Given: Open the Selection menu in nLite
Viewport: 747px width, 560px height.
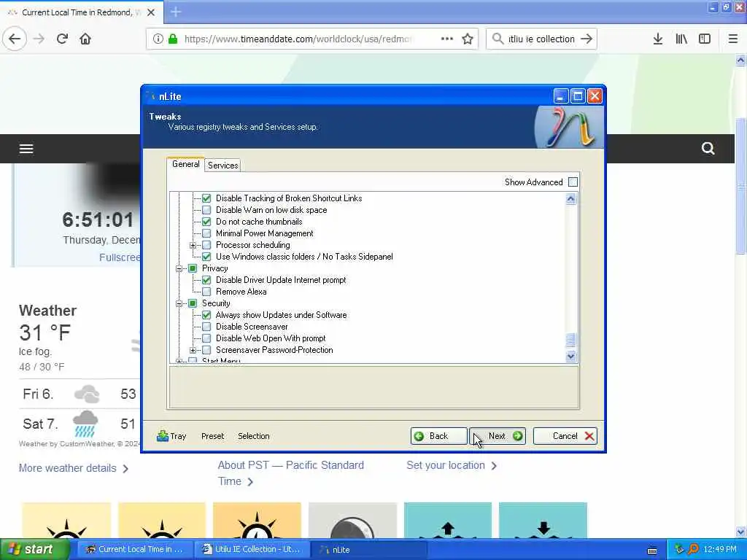Looking at the screenshot, I should [x=254, y=436].
